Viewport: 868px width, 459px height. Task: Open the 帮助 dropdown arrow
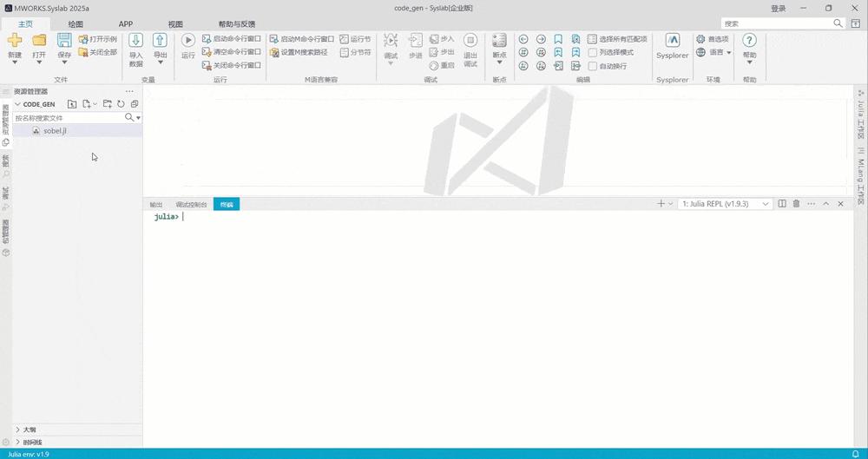click(x=750, y=62)
